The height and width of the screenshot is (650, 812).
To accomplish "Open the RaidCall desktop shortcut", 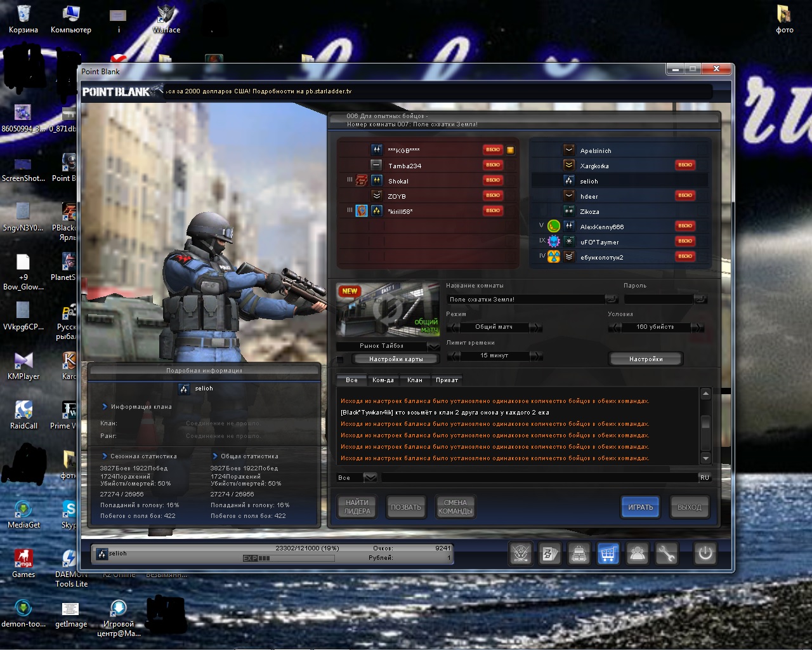I will [23, 416].
